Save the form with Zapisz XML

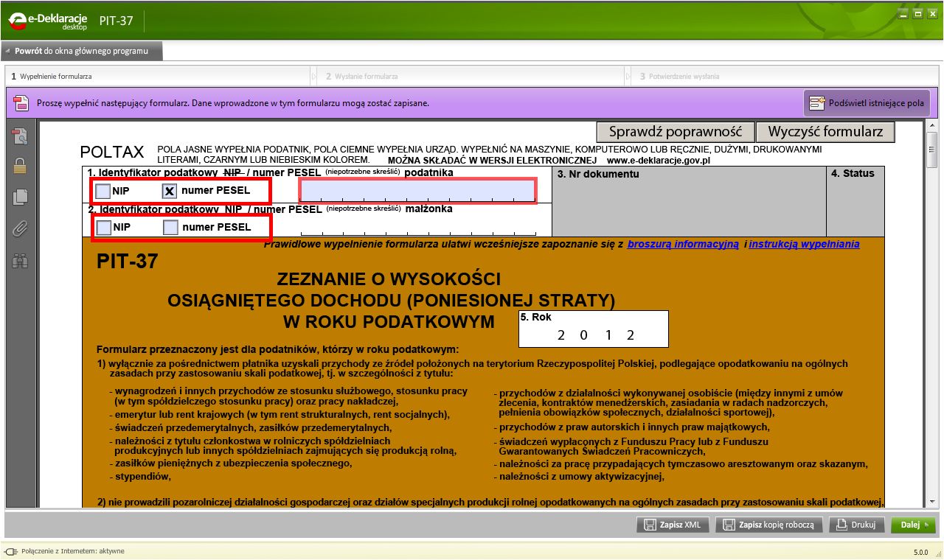[x=673, y=525]
